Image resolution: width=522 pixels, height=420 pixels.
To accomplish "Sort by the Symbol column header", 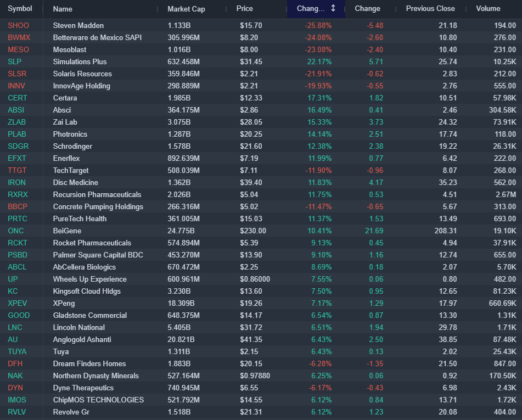I will coord(20,9).
